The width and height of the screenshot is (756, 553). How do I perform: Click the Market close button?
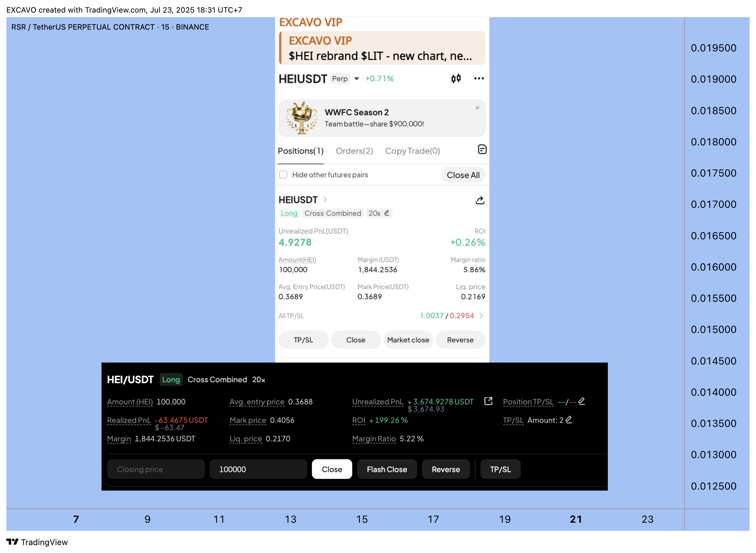408,340
